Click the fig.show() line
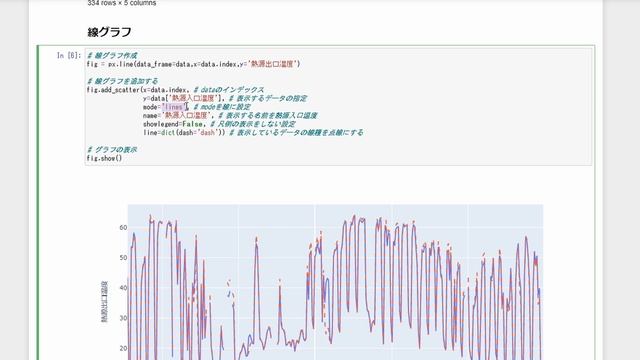The image size is (640, 360). coord(104,158)
